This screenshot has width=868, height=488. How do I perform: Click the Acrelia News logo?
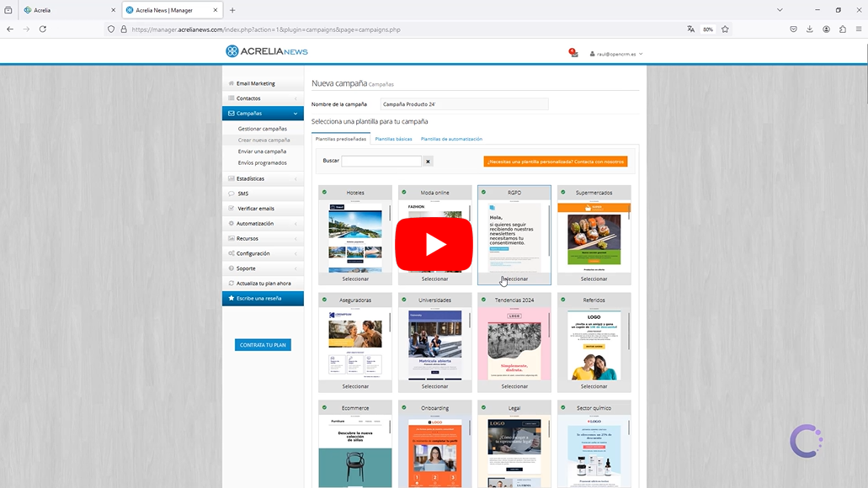pos(266,51)
